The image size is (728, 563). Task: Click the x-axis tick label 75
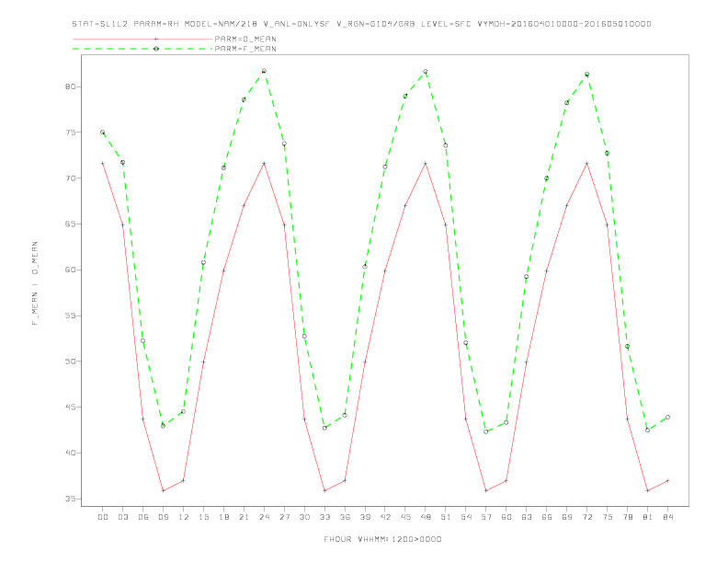[608, 517]
